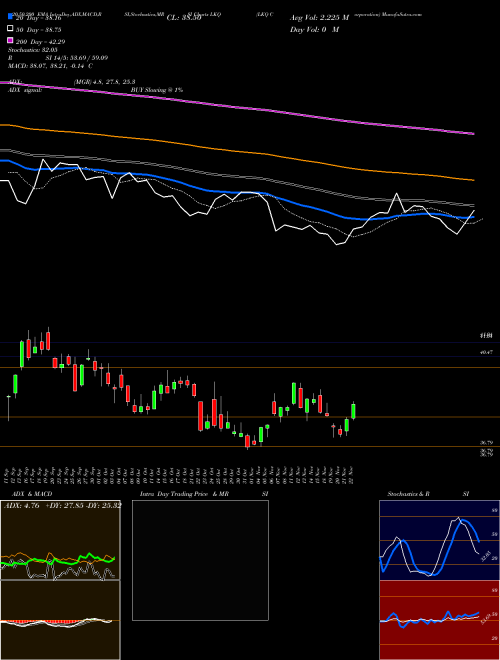The image size is (500, 660).
Task: Click the white 50 Day legend swatch
Action: [x=11, y=29]
